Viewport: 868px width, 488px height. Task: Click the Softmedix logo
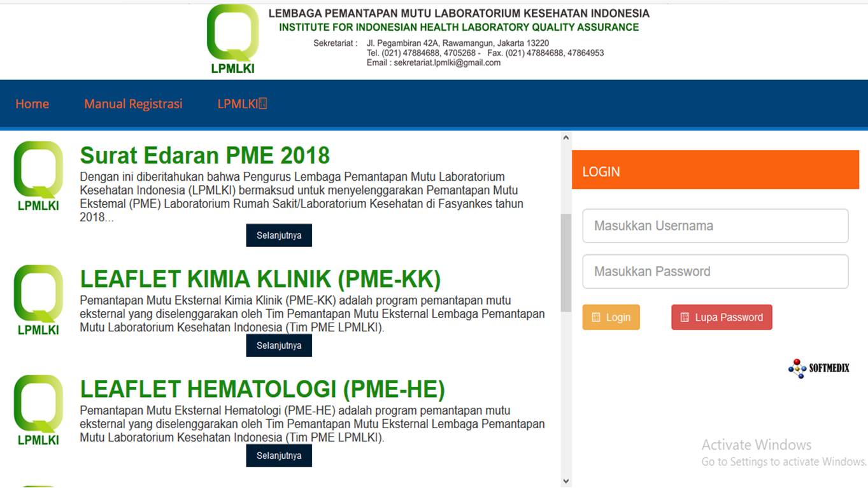[x=819, y=368]
